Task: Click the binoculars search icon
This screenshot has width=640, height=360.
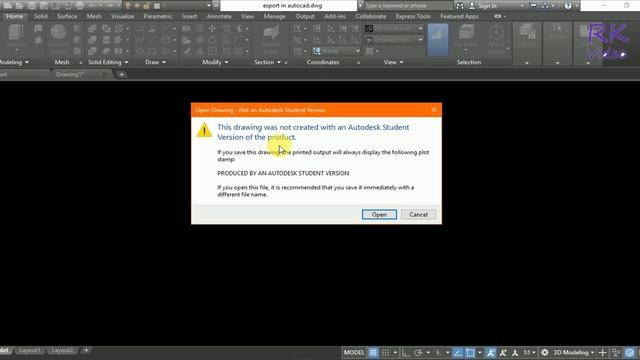Action: click(x=460, y=6)
